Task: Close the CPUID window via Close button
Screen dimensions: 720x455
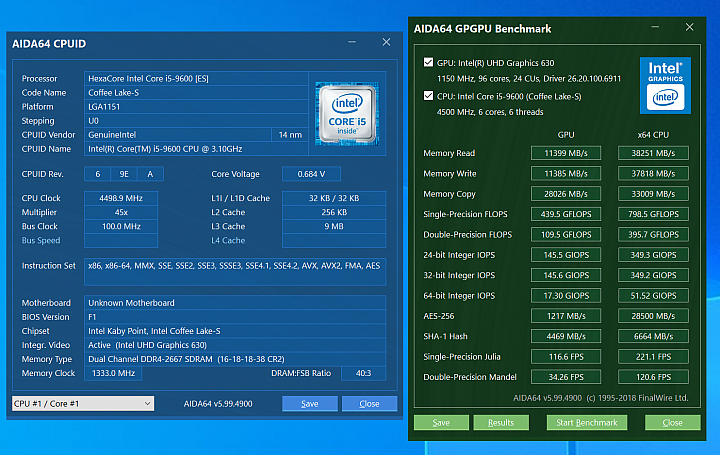Action: click(369, 404)
